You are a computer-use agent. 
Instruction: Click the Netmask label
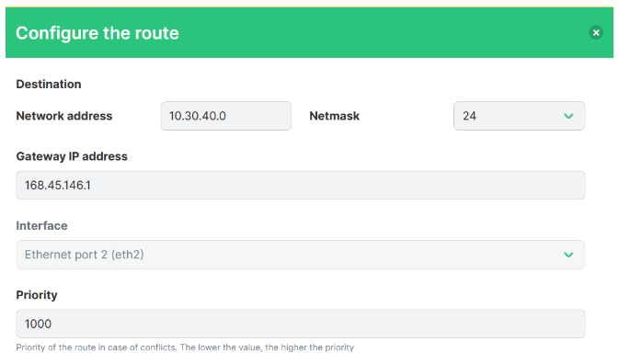(335, 116)
